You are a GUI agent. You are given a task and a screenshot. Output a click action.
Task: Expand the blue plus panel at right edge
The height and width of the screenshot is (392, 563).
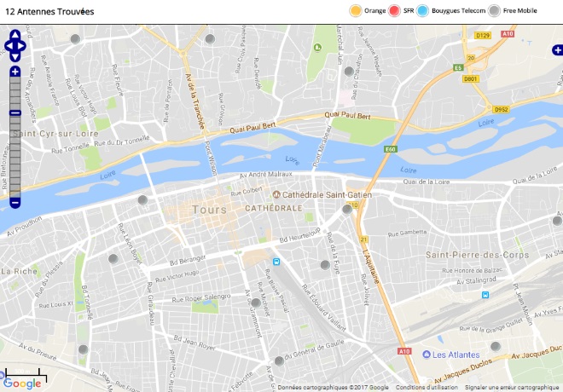(x=558, y=50)
